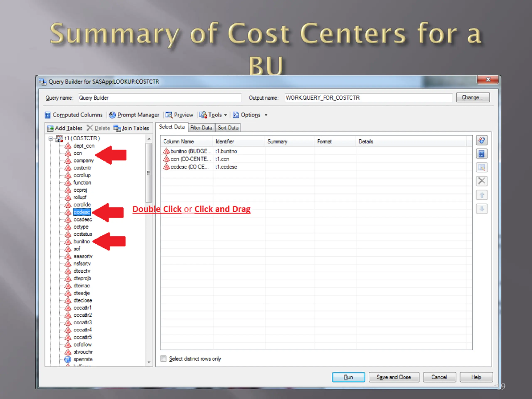
Task: Open the Options dropdown menu
Action: tap(250, 115)
